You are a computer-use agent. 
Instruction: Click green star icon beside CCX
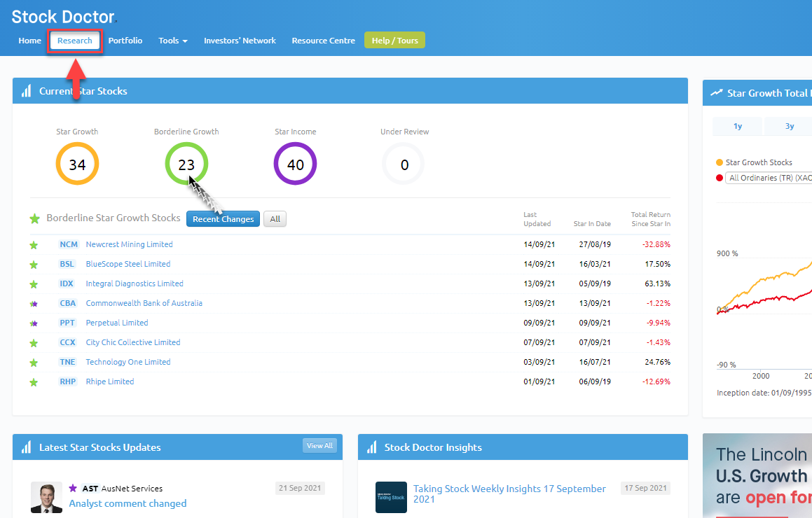pyautogui.click(x=34, y=343)
